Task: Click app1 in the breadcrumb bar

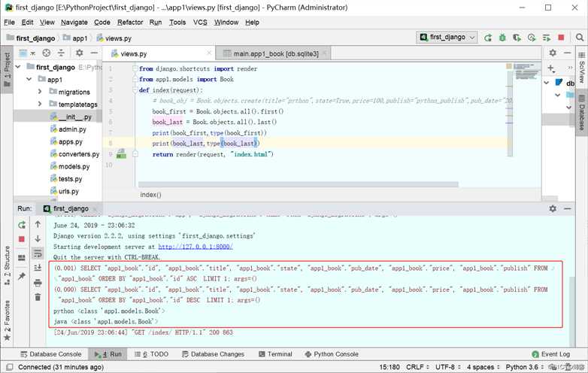Action: 75,38
